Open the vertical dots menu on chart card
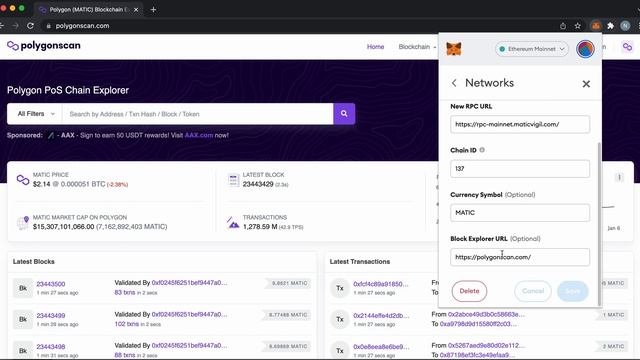The height and width of the screenshot is (360, 640). [x=619, y=177]
